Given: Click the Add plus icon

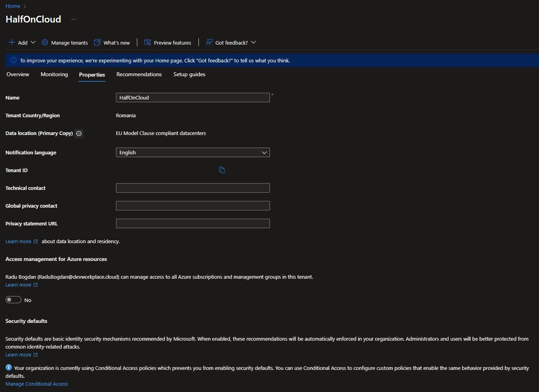Looking at the screenshot, I should (x=12, y=43).
